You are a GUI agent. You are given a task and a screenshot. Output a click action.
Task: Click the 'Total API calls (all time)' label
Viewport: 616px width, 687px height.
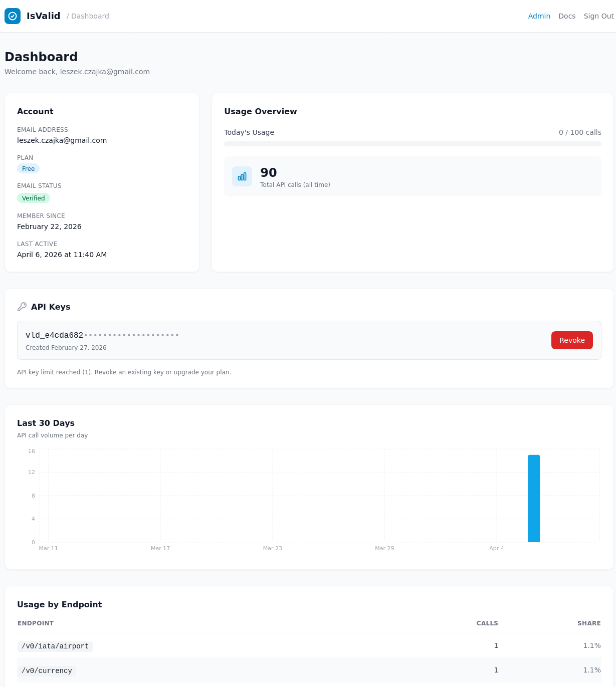pos(295,185)
